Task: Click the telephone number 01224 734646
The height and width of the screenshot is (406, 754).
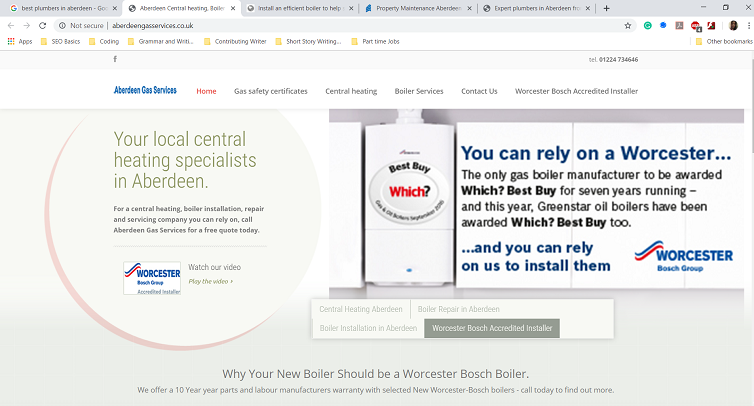Action: (x=618, y=60)
